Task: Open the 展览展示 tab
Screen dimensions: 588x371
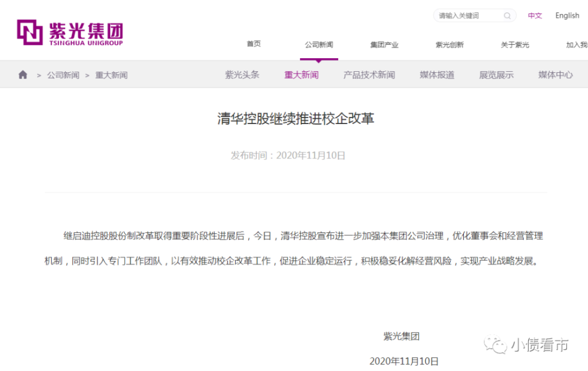Action: pyautogui.click(x=496, y=75)
